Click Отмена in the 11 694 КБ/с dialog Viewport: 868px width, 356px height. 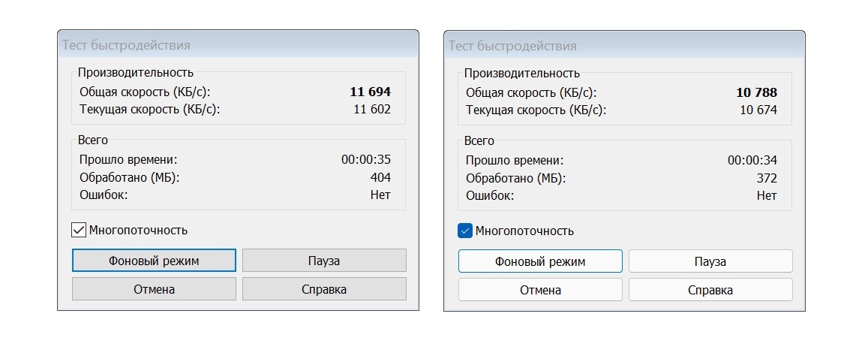(154, 289)
